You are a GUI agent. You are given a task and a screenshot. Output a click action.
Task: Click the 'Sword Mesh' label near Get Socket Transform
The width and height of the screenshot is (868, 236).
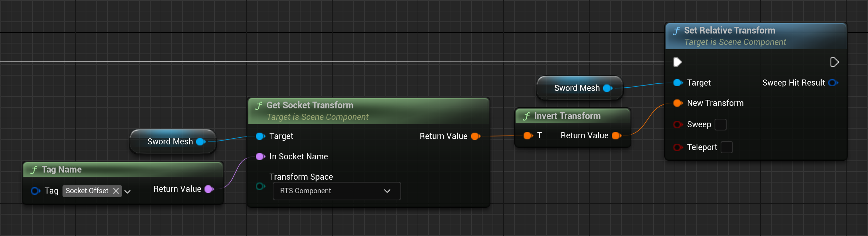click(x=170, y=142)
